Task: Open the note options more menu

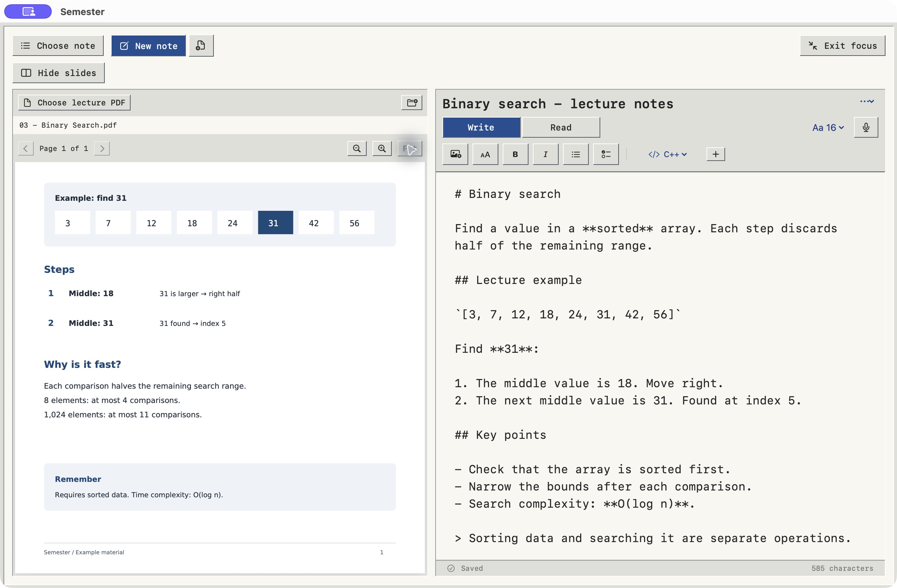Action: [867, 102]
